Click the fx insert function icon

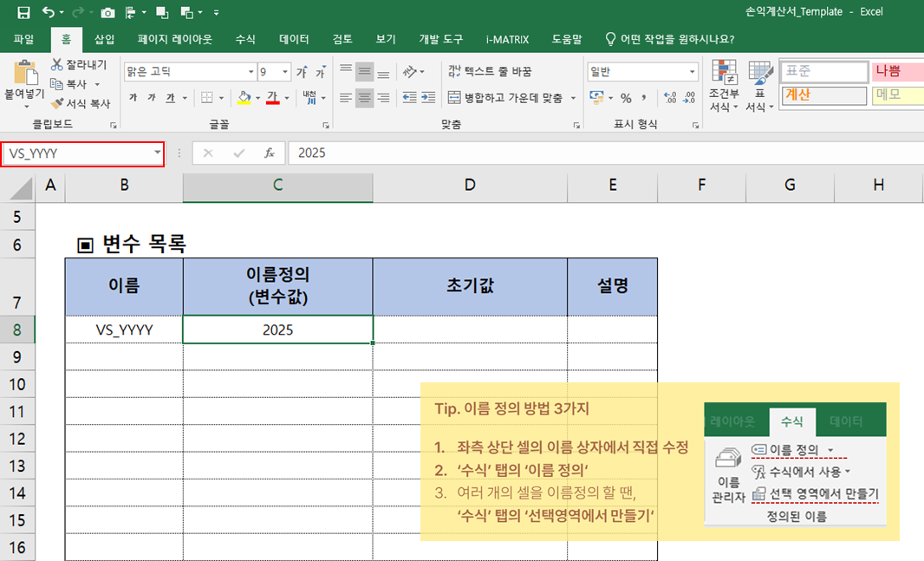[x=270, y=153]
